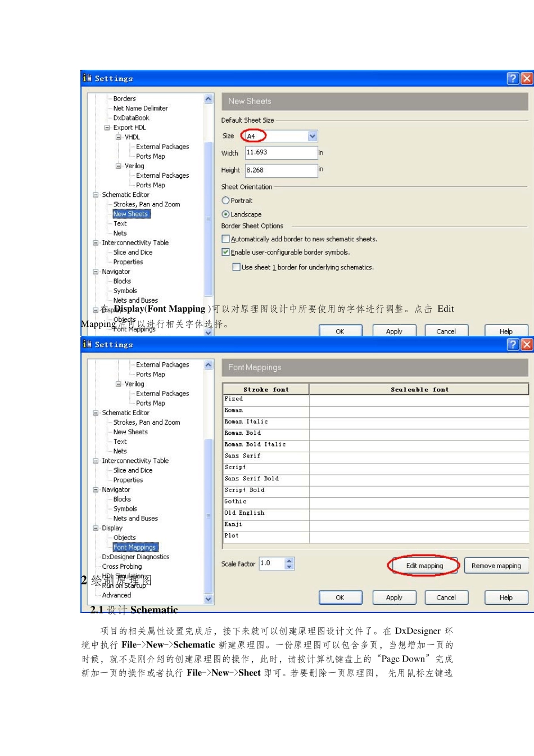Close the lower Settings dialog with X
The image size is (534, 756).
[526, 344]
